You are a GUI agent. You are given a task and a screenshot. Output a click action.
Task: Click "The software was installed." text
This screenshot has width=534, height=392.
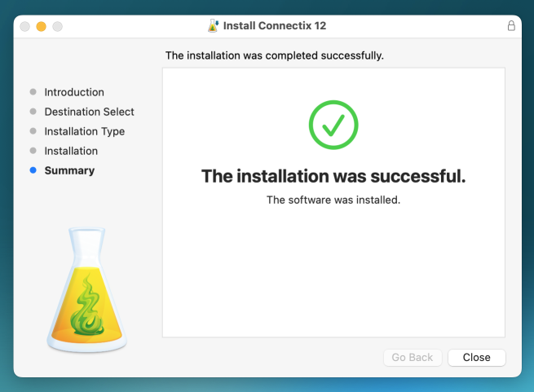(x=333, y=200)
